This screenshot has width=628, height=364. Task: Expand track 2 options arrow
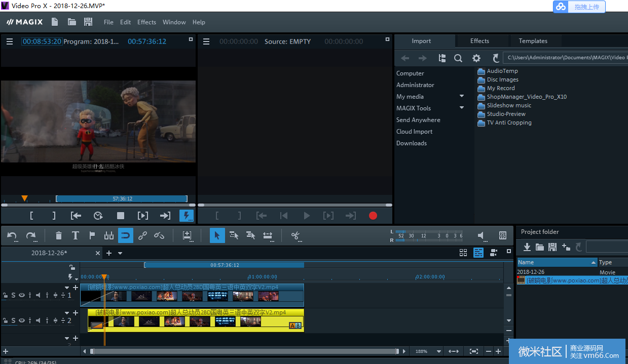pos(67,313)
